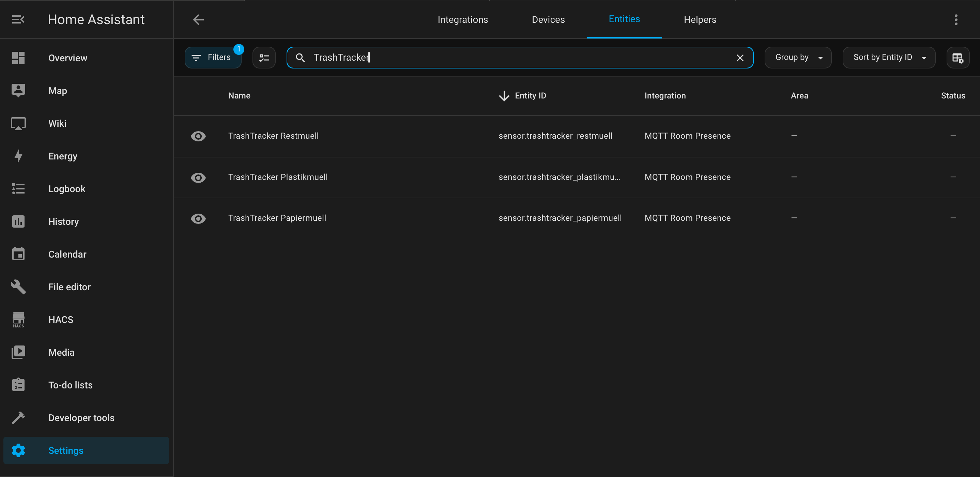This screenshot has width=980, height=477.
Task: Click the History sidebar label
Action: 63,221
